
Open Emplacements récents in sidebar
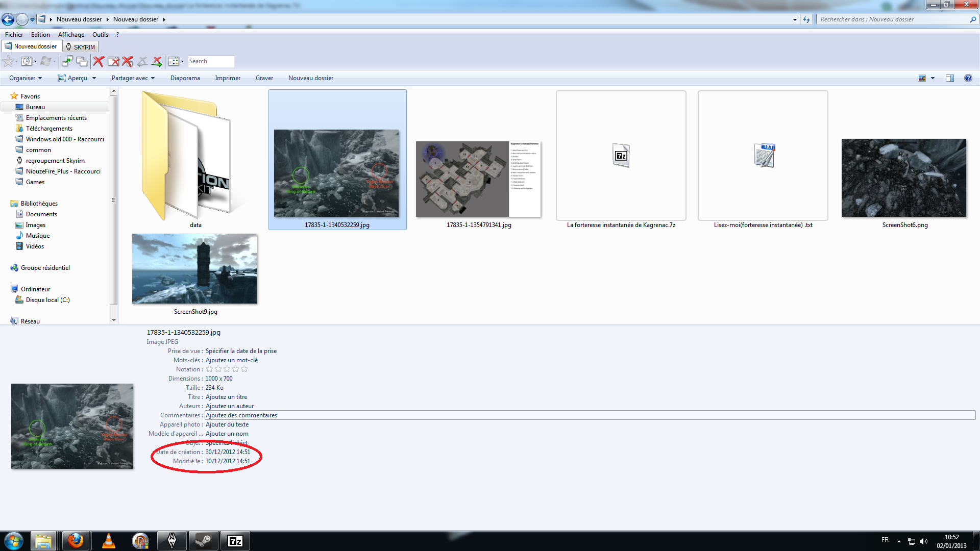click(x=56, y=118)
